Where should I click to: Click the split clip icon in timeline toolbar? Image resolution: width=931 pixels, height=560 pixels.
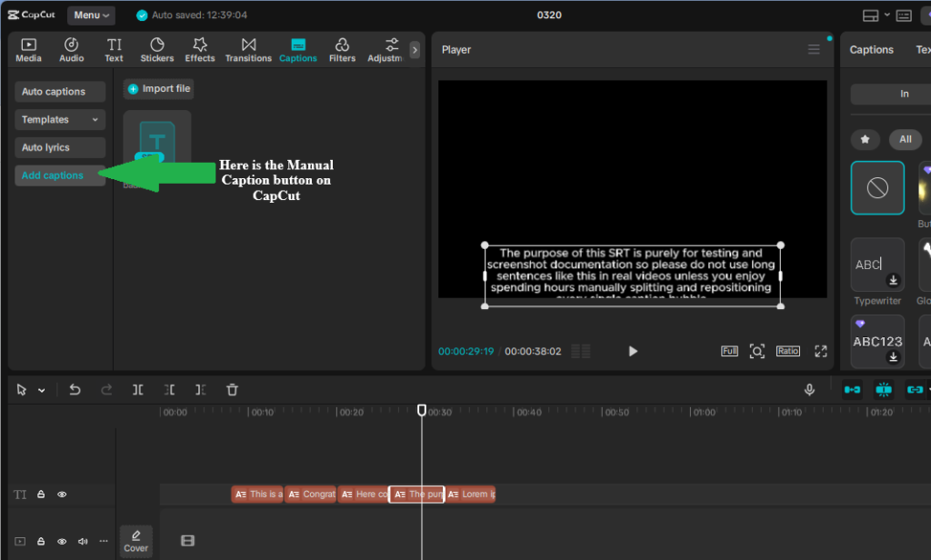point(138,389)
